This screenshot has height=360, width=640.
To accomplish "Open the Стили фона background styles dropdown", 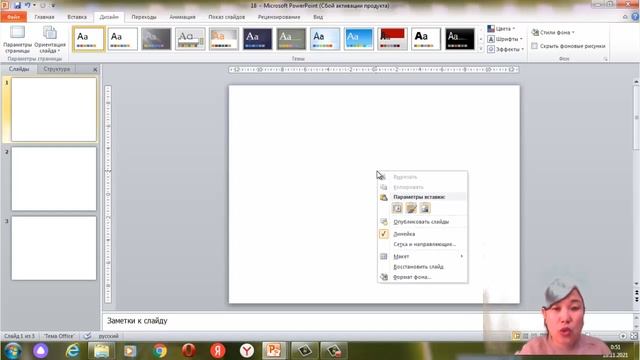I will 553,32.
